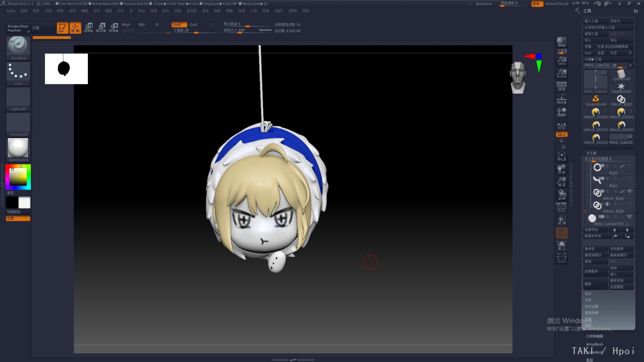Toggle 透明 transparency mode
This screenshot has width=644, height=362.
pos(562,220)
